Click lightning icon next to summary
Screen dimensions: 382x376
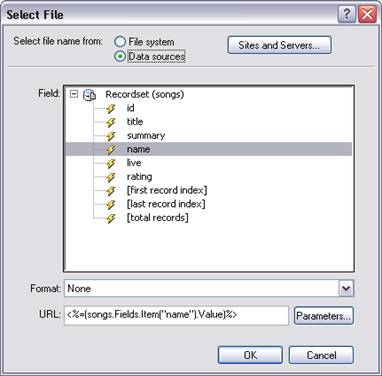(111, 136)
